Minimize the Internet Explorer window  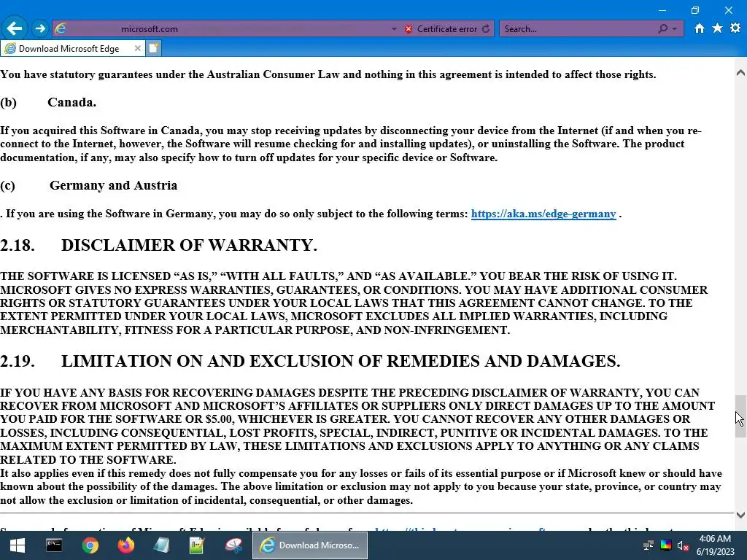(662, 10)
